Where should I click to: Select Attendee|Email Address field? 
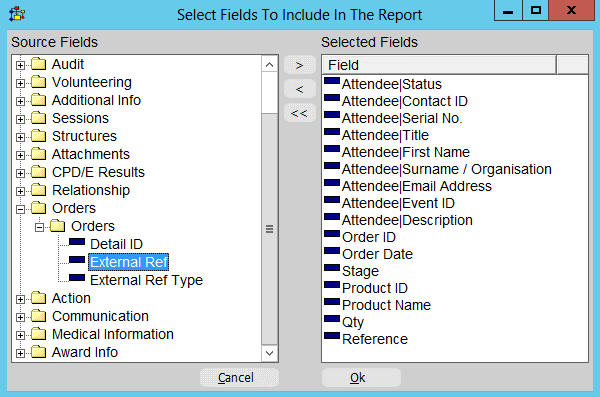417,186
